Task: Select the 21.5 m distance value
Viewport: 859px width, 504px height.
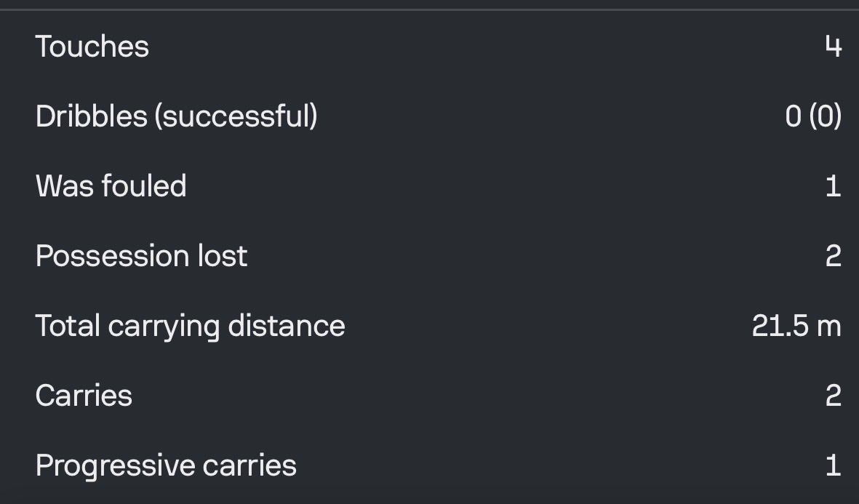Action: pos(796,326)
